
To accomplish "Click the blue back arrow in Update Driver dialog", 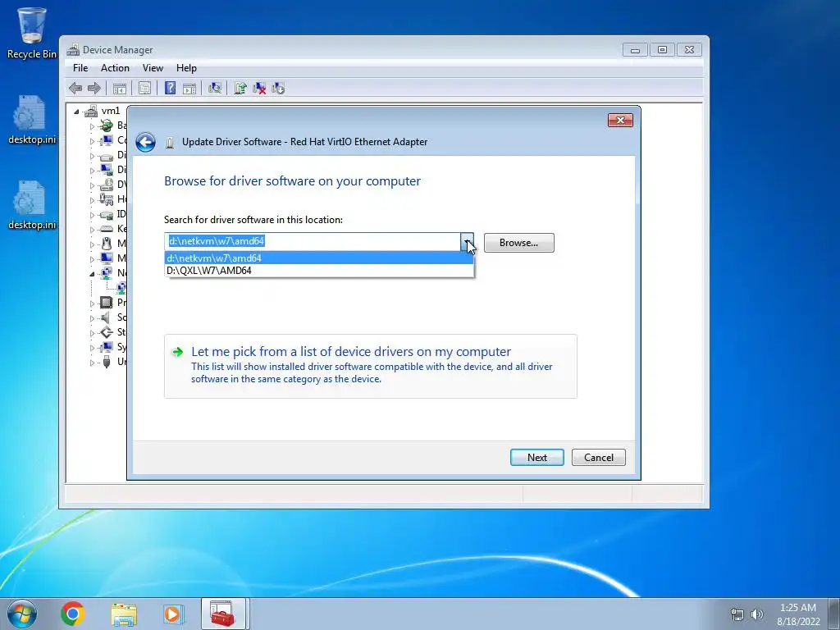I will coord(146,142).
